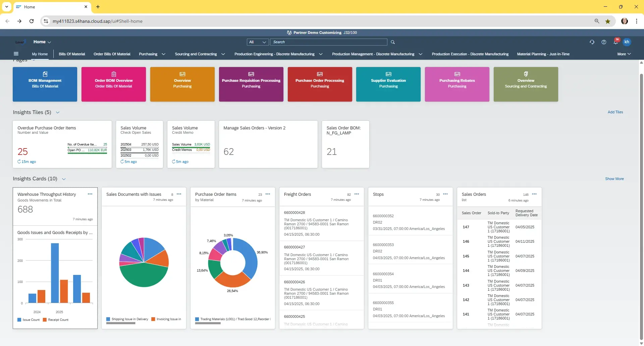The width and height of the screenshot is (644, 346).
Task: Click the browser reload icon
Action: tap(32, 21)
